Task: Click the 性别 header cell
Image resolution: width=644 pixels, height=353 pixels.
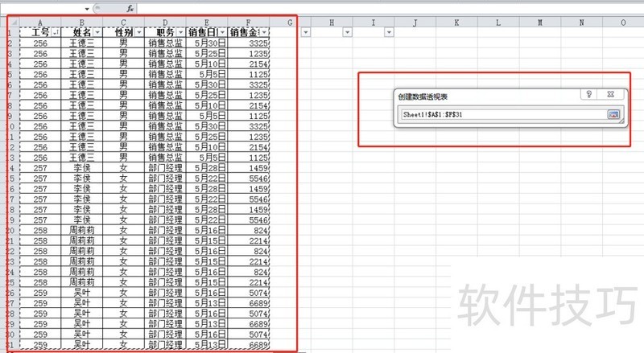Action: (124, 32)
